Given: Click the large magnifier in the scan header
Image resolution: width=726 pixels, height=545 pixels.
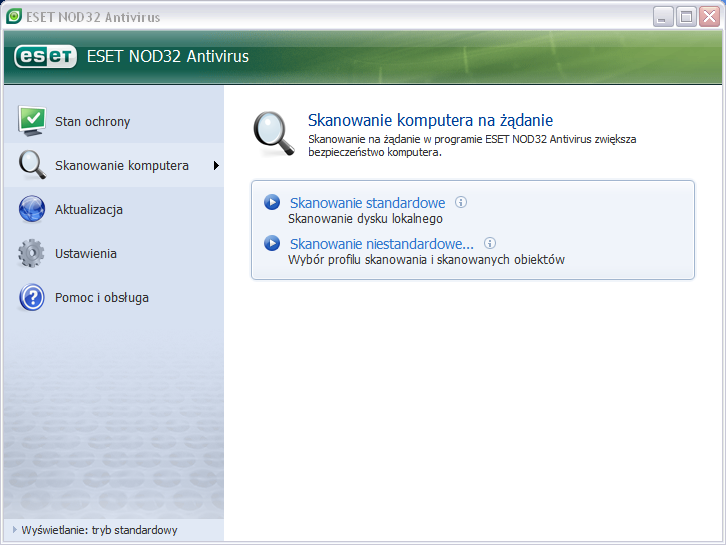Looking at the screenshot, I should tap(274, 134).
